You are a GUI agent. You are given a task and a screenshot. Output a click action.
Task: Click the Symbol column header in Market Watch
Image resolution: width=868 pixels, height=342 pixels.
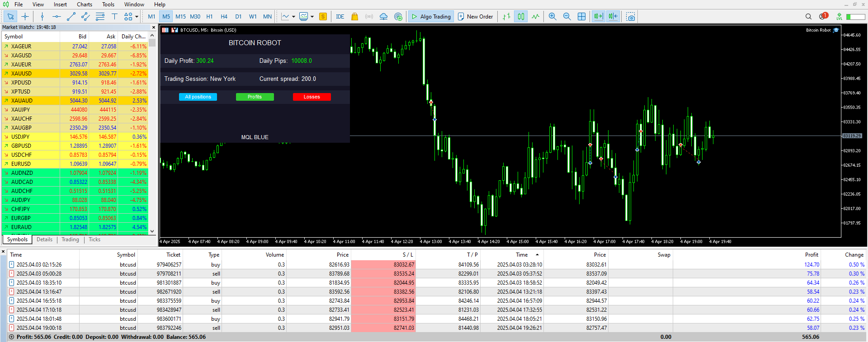[x=31, y=37]
